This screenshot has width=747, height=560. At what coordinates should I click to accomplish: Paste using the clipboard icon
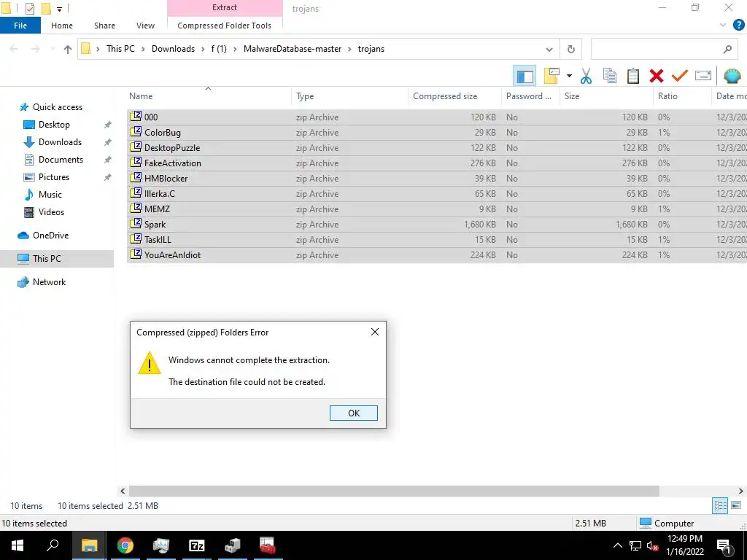pyautogui.click(x=632, y=76)
